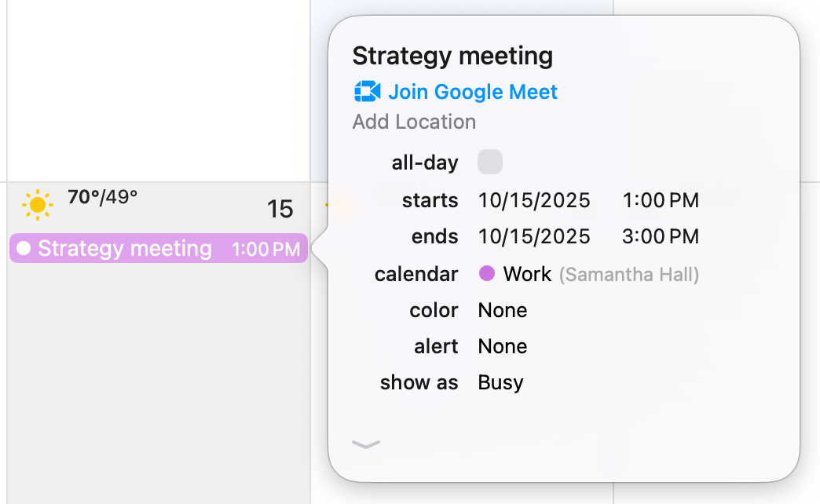Screen dimensions: 820x504
Task: Open the color dropdown set to None
Action: point(502,310)
